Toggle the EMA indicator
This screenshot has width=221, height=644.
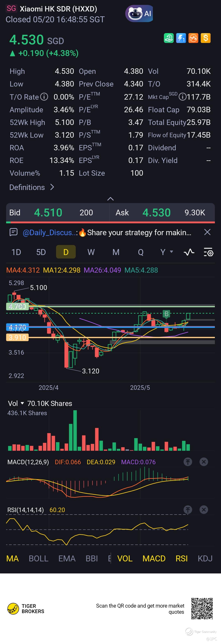pyautogui.click(x=67, y=559)
